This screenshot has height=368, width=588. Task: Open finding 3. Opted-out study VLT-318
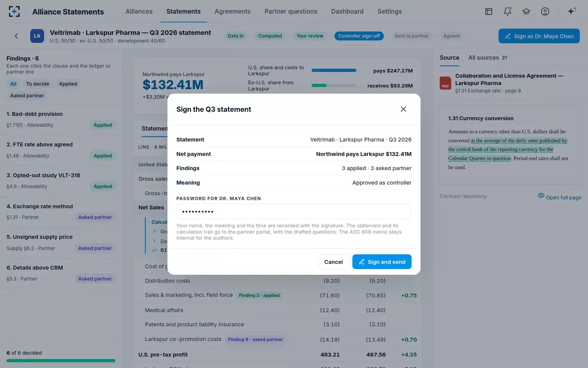click(61, 181)
